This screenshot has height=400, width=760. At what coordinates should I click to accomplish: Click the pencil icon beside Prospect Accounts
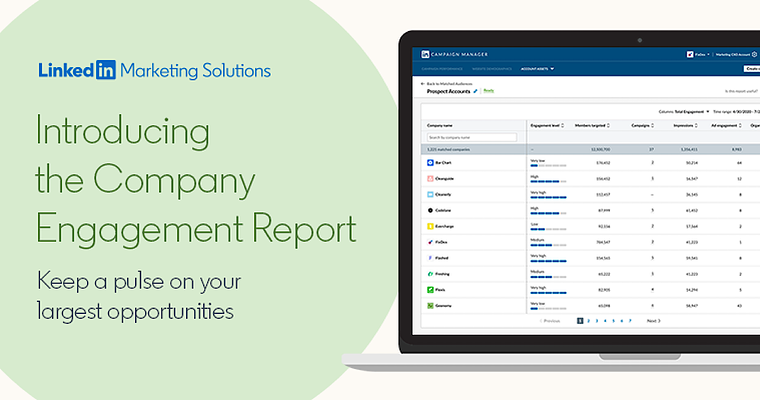[475, 91]
